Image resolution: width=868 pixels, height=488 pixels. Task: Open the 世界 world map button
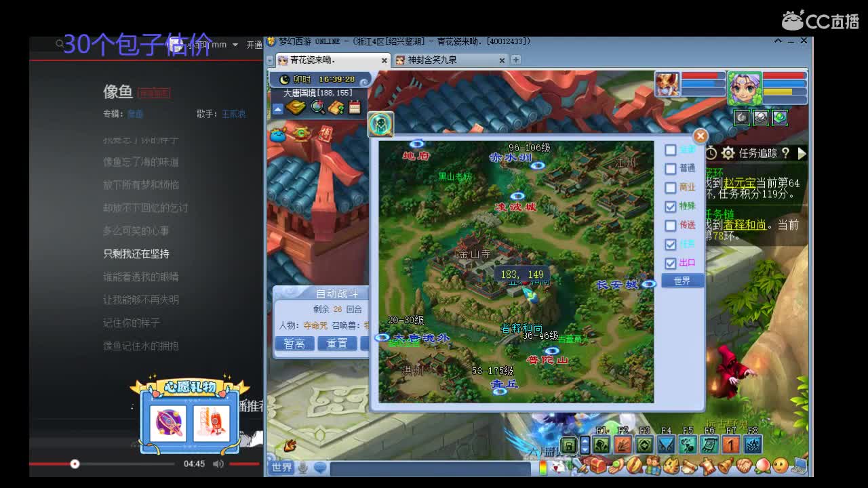coord(682,281)
